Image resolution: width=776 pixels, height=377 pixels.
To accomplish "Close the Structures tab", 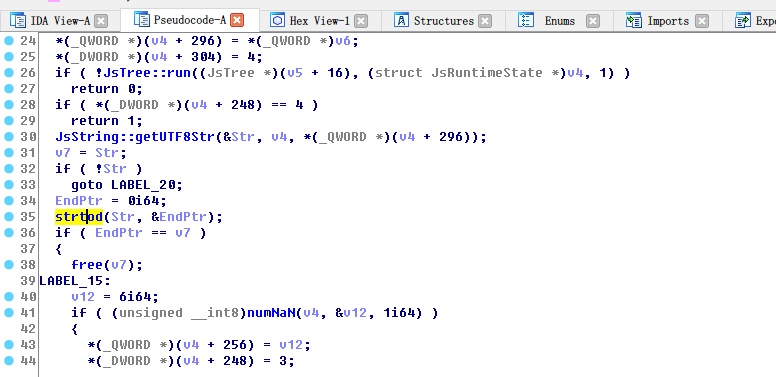I will (x=485, y=21).
